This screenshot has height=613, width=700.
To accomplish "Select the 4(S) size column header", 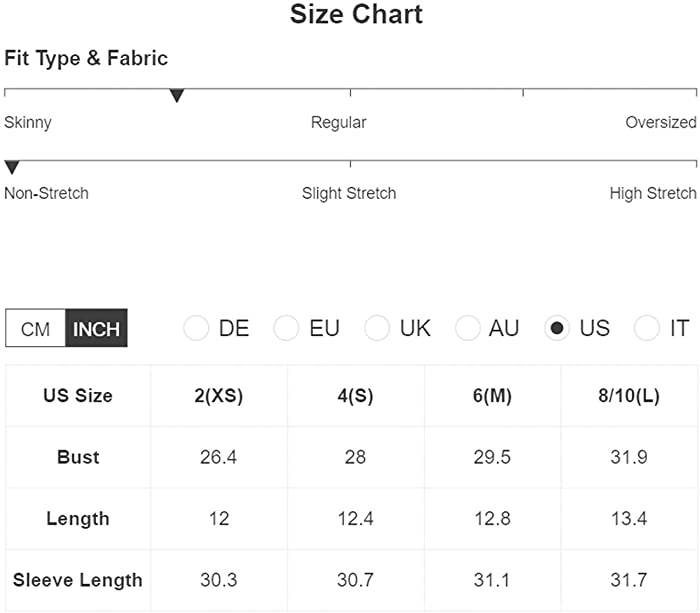I will [355, 396].
